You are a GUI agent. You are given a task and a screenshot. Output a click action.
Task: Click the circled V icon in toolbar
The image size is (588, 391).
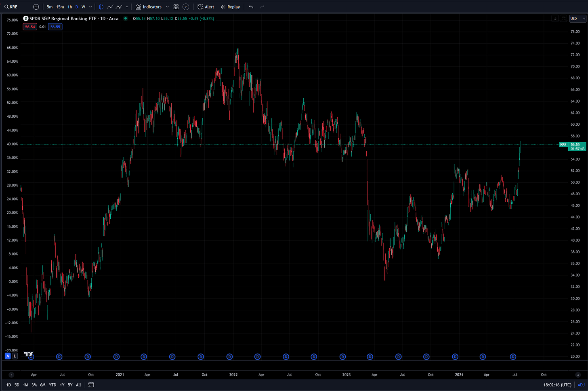point(186,7)
